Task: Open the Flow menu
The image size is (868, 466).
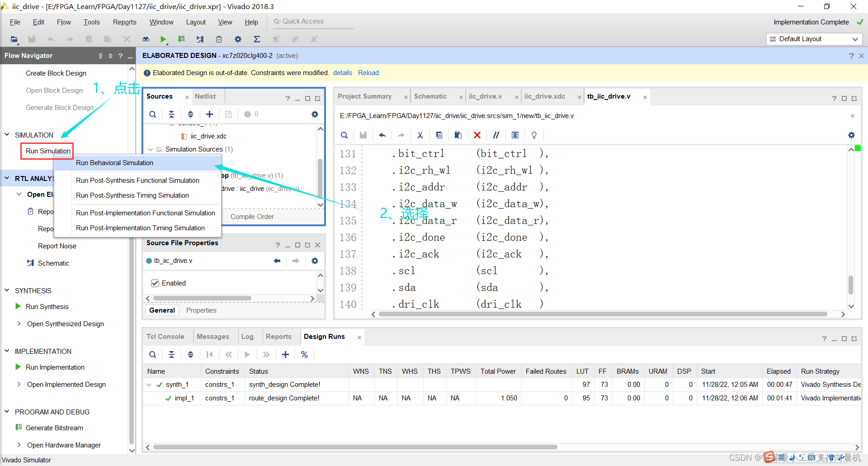Action: 64,22
